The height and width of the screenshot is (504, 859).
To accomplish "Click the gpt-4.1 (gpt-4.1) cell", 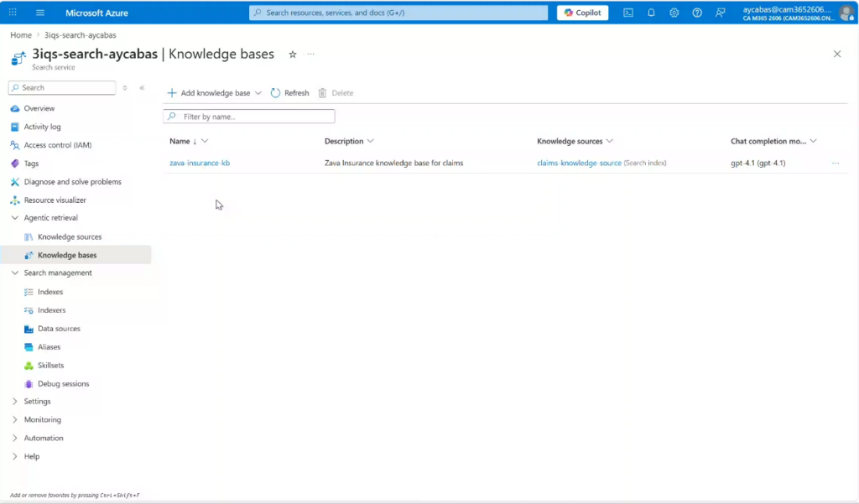I will pos(757,163).
